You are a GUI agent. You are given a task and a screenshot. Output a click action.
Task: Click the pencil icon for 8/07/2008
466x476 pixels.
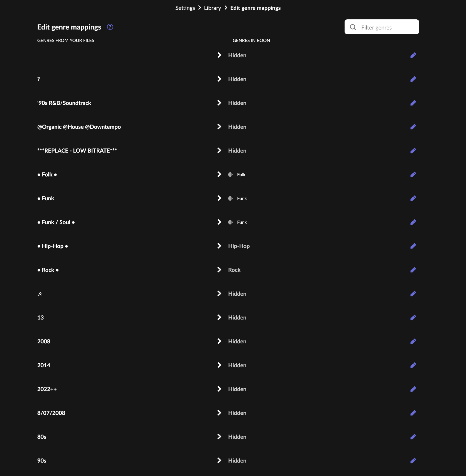[413, 413]
